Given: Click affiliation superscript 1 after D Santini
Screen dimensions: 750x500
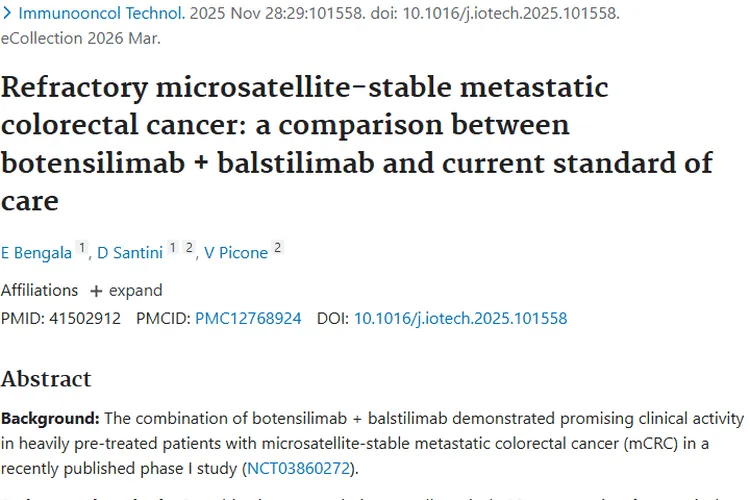Looking at the screenshot, I should (x=173, y=249).
